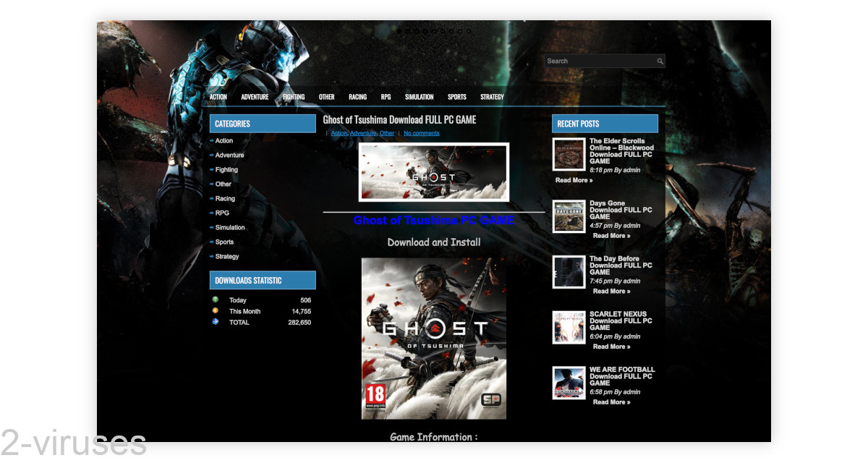Open the Ghost of Tsushima Download post title
The height and width of the screenshot is (463, 868).
399,120
